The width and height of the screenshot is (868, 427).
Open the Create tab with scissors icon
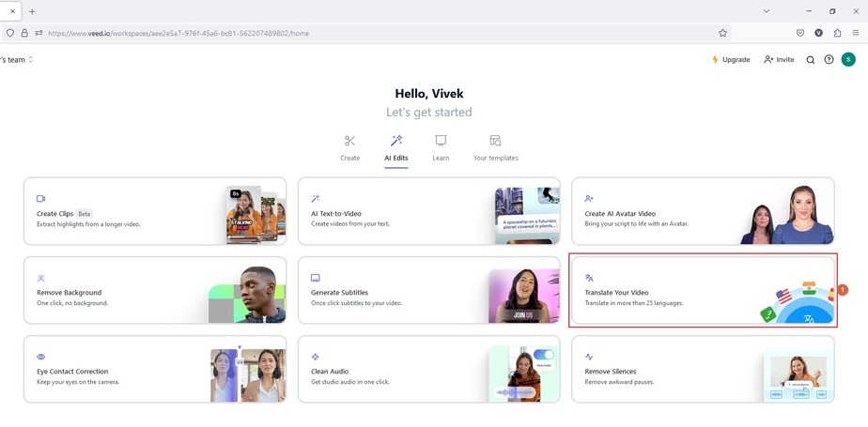pyautogui.click(x=349, y=148)
